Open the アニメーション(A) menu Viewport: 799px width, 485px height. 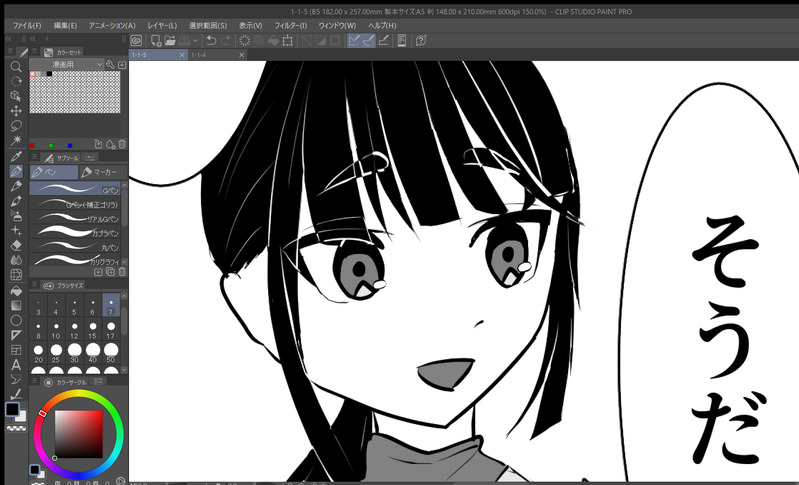click(x=112, y=25)
